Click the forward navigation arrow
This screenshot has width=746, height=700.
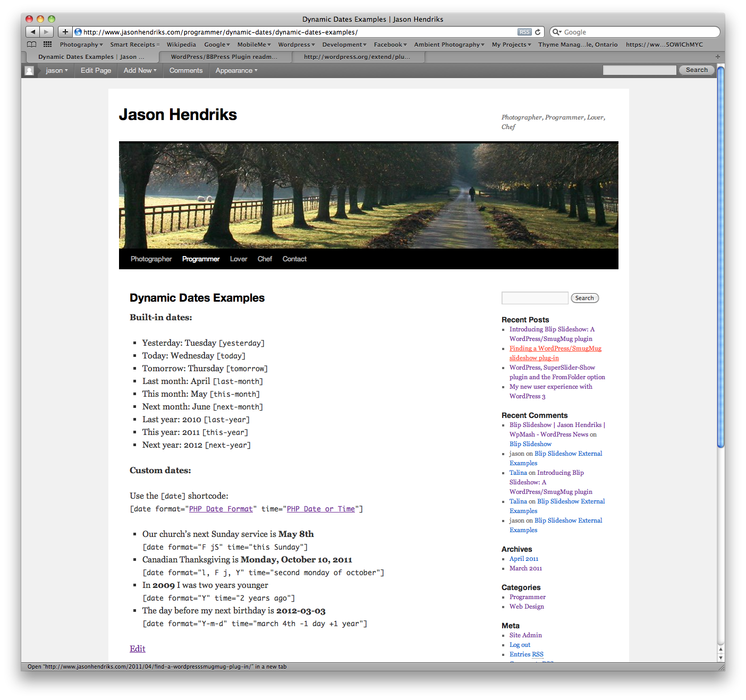point(47,32)
